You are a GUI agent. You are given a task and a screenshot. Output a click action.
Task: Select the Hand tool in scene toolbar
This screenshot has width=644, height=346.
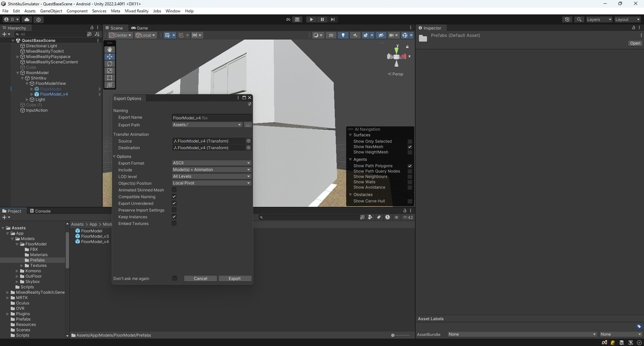tap(109, 49)
